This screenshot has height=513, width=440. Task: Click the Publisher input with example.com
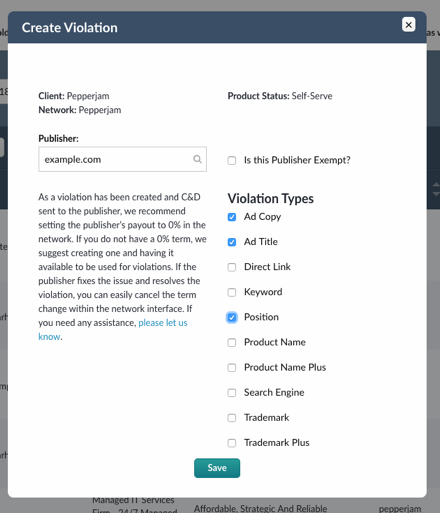point(122,159)
